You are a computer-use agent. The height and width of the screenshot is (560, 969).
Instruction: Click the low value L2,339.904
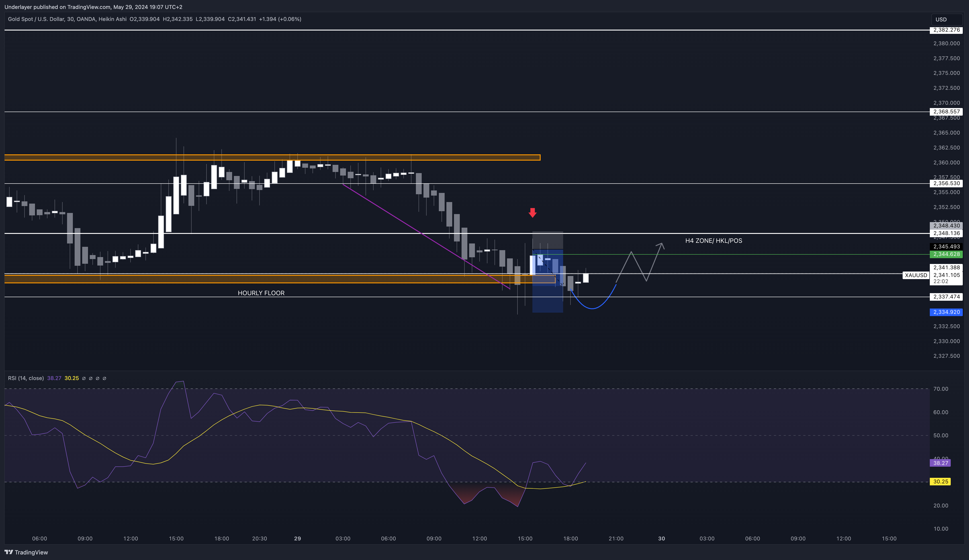pyautogui.click(x=210, y=19)
